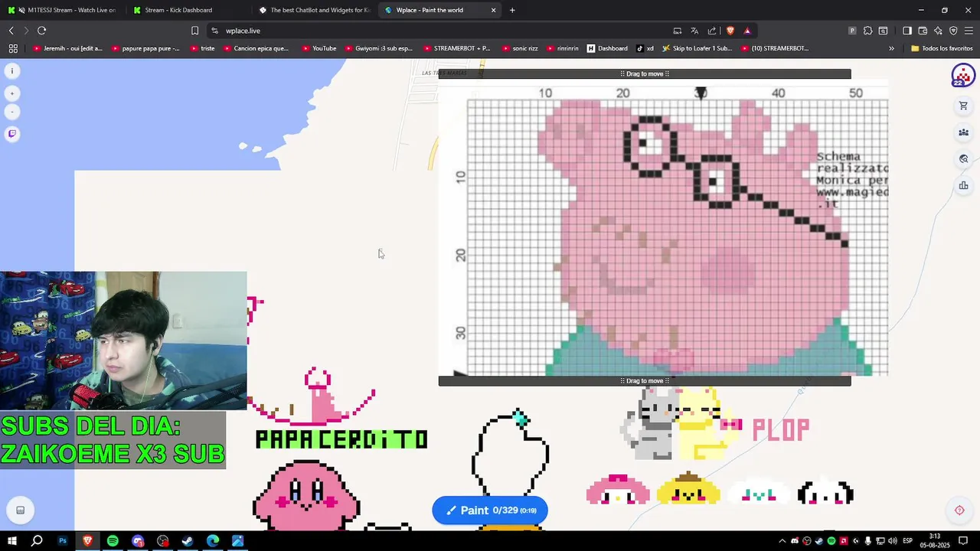Reload the wplace.live page
This screenshot has height=551, width=980.
coord(41,31)
